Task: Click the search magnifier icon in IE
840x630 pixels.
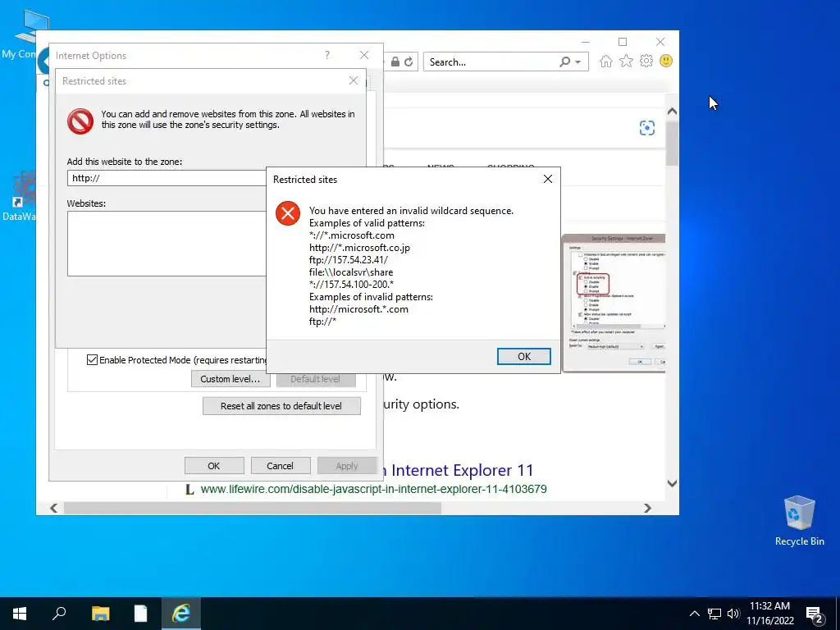Action: [564, 62]
